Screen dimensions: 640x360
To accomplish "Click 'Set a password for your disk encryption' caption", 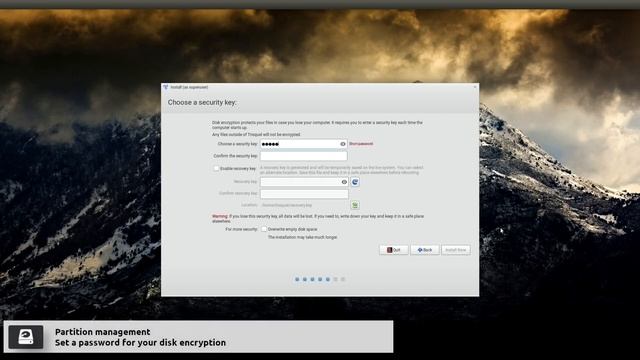I will [140, 343].
